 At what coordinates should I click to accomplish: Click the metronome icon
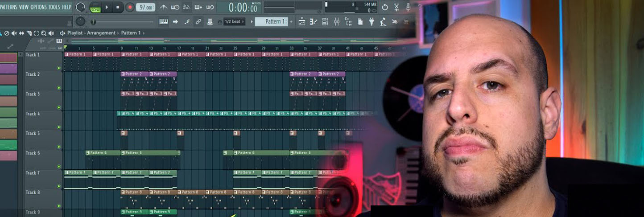click(x=164, y=8)
